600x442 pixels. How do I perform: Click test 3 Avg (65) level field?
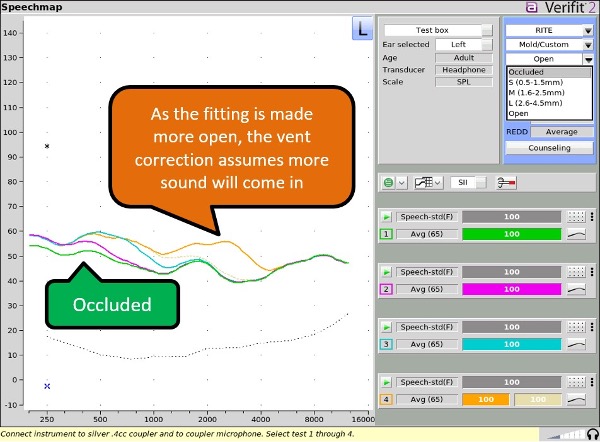(427, 344)
